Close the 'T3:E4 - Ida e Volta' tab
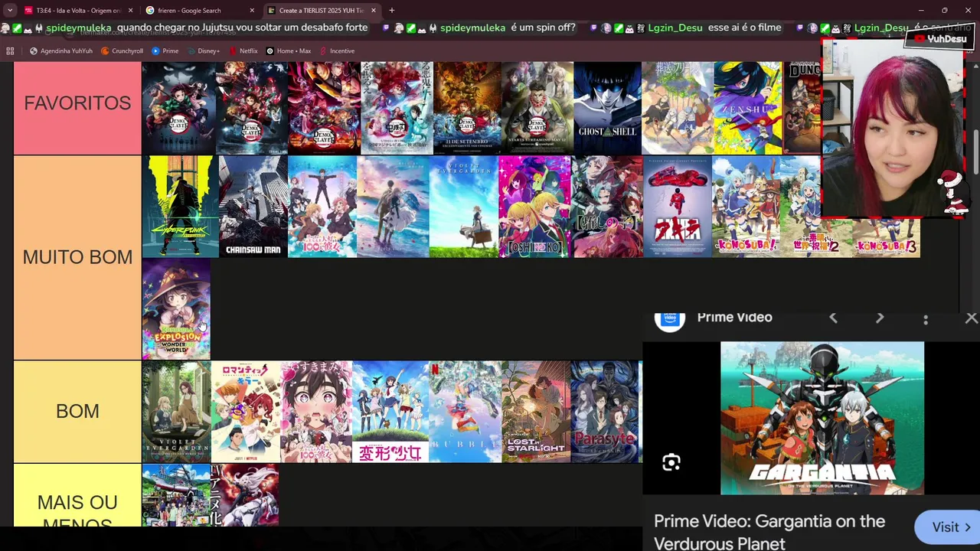This screenshot has height=551, width=980. point(130,11)
